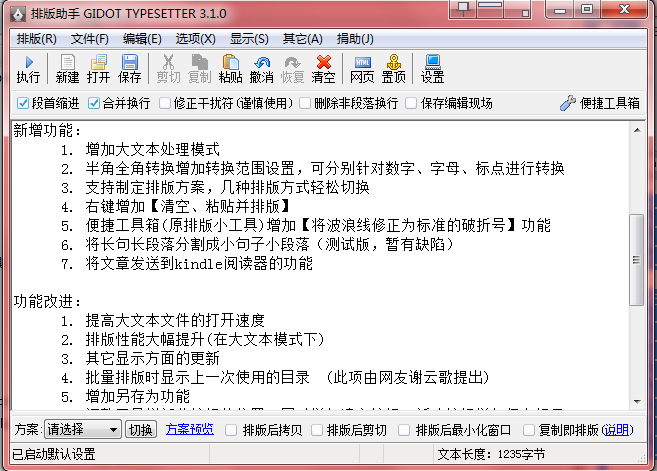Click the 切换 button
The height and width of the screenshot is (471, 657).
coord(141,430)
